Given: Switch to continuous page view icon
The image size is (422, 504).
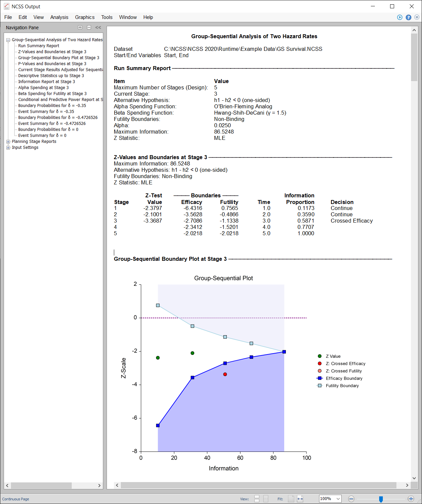Looking at the screenshot, I should [x=257, y=499].
